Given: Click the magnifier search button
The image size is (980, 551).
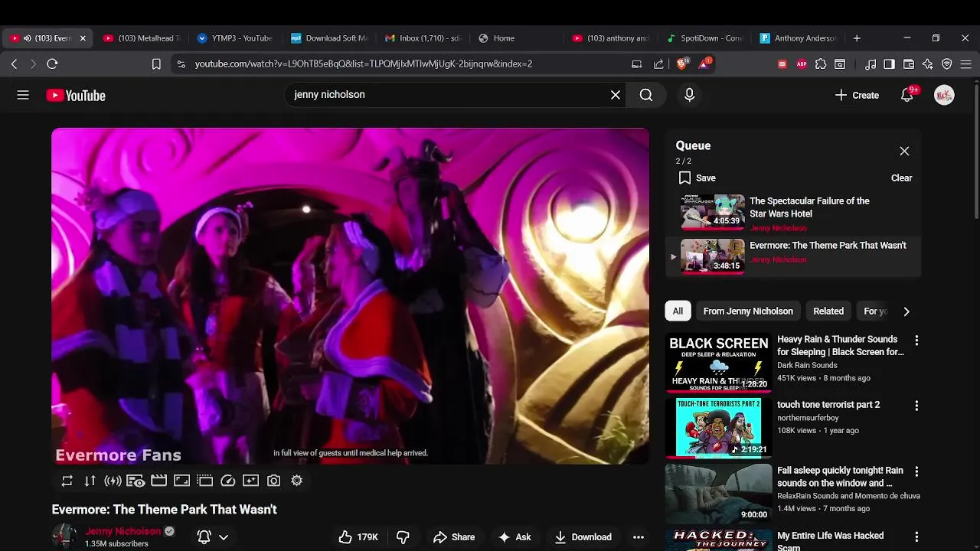Looking at the screenshot, I should click(x=646, y=95).
